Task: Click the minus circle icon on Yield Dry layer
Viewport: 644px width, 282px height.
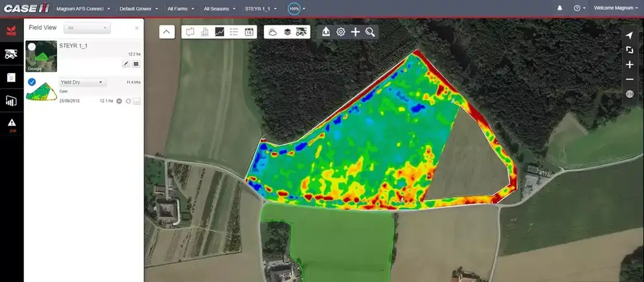Action: (119, 101)
